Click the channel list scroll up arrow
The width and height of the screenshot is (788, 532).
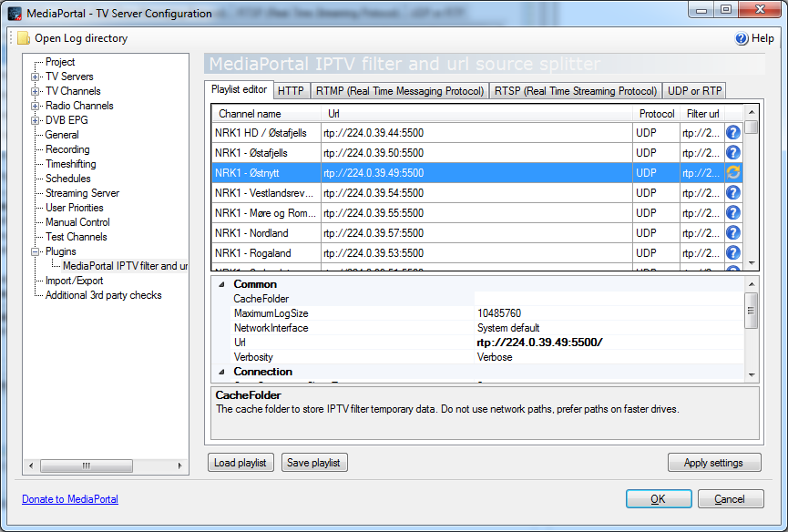pyautogui.click(x=752, y=112)
